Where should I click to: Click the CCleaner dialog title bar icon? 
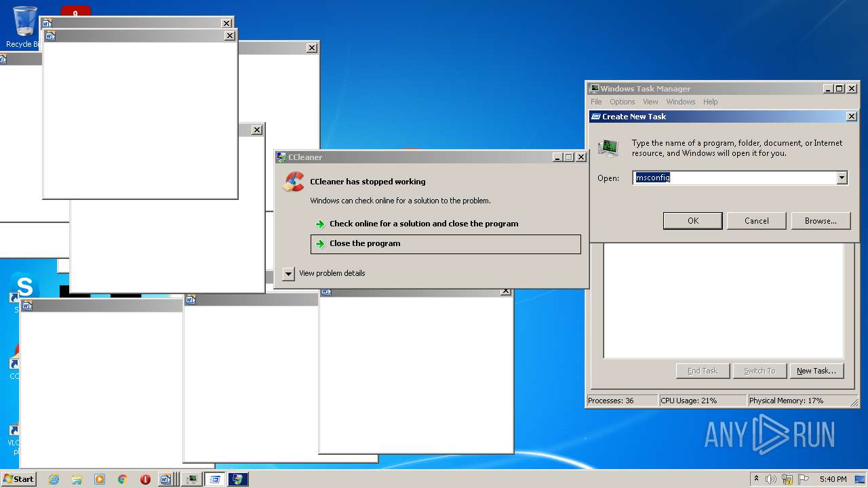281,157
